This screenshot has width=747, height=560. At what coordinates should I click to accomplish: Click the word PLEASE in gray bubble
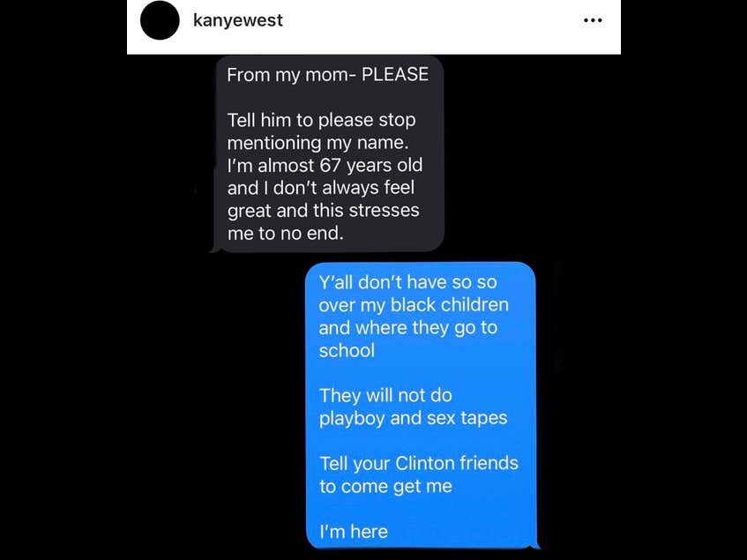coord(395,74)
